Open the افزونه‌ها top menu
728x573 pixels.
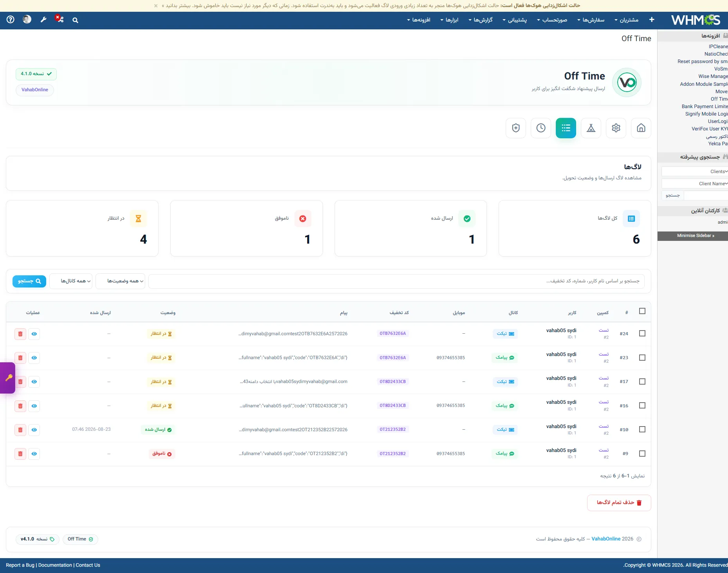(x=419, y=20)
